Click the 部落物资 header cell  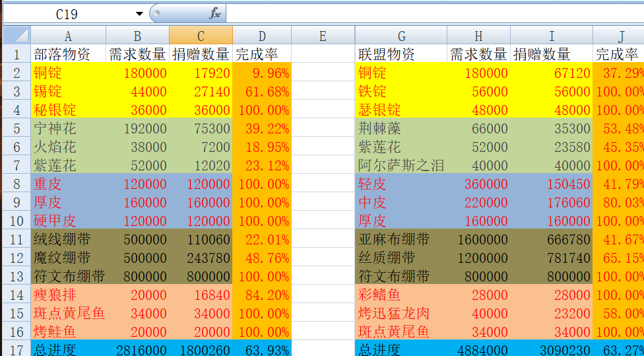tap(68, 54)
